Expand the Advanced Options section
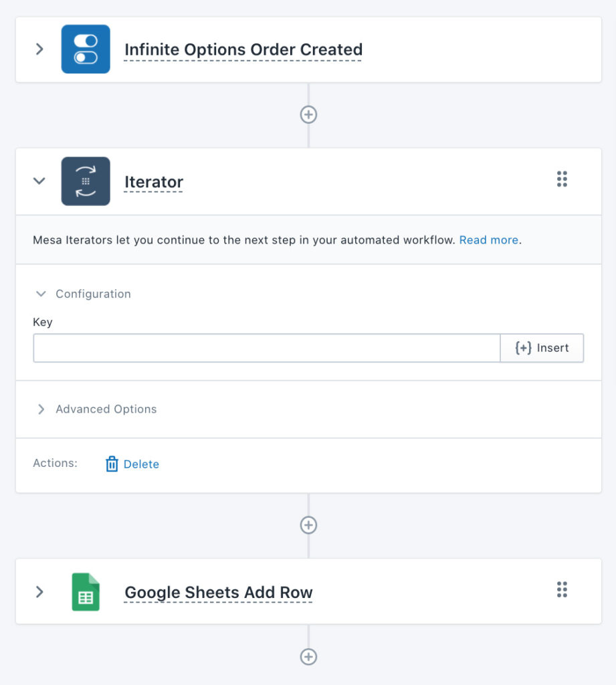 (41, 409)
